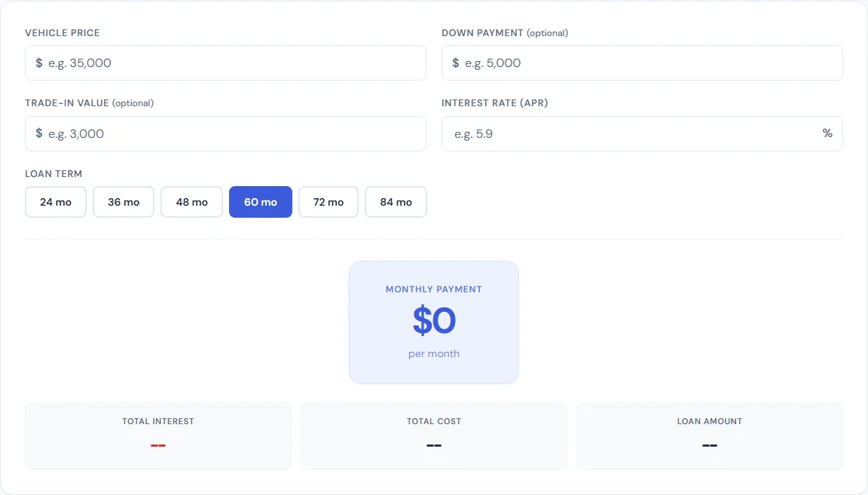Select the 36 mo loan term
The image size is (868, 495).
click(x=123, y=202)
